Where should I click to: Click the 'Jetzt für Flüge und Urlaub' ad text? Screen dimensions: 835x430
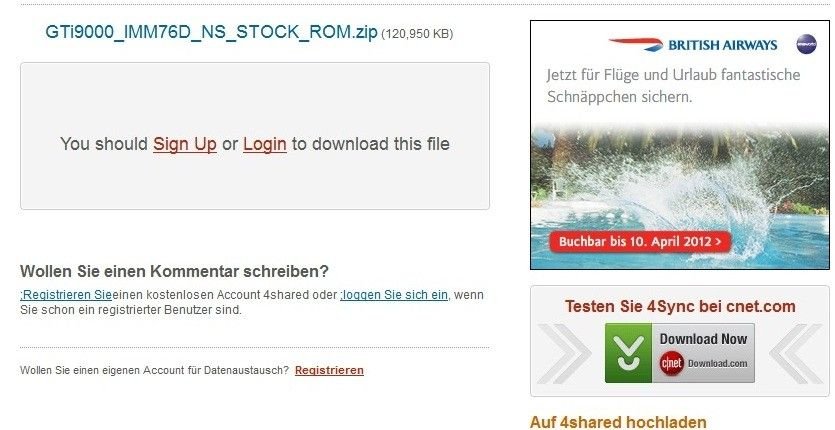pyautogui.click(x=673, y=86)
